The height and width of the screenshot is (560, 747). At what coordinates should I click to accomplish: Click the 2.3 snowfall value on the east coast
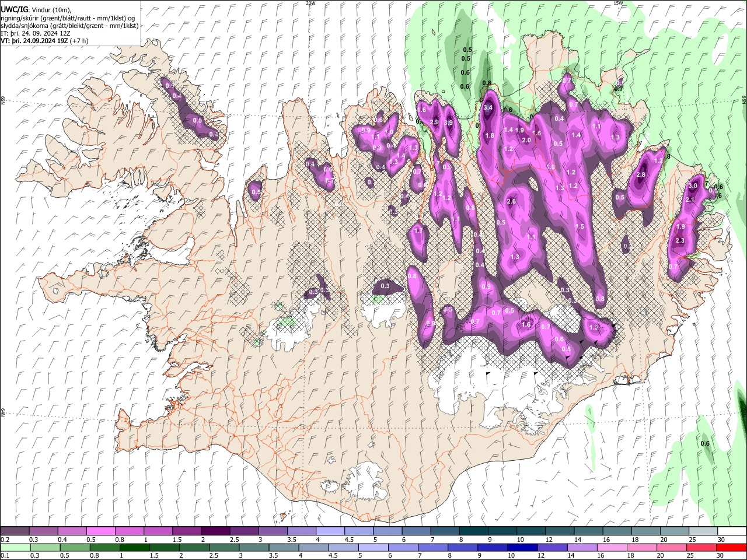680,240
